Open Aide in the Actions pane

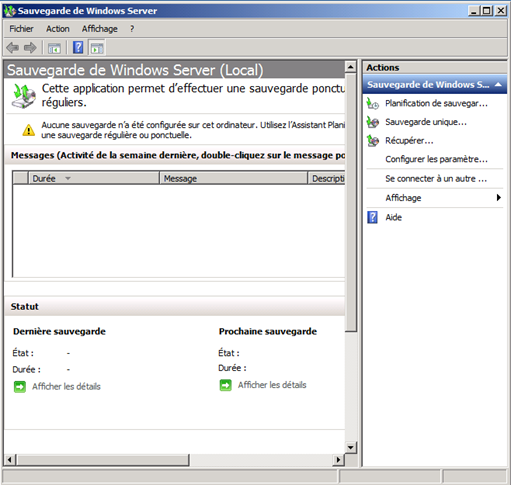pyautogui.click(x=393, y=217)
